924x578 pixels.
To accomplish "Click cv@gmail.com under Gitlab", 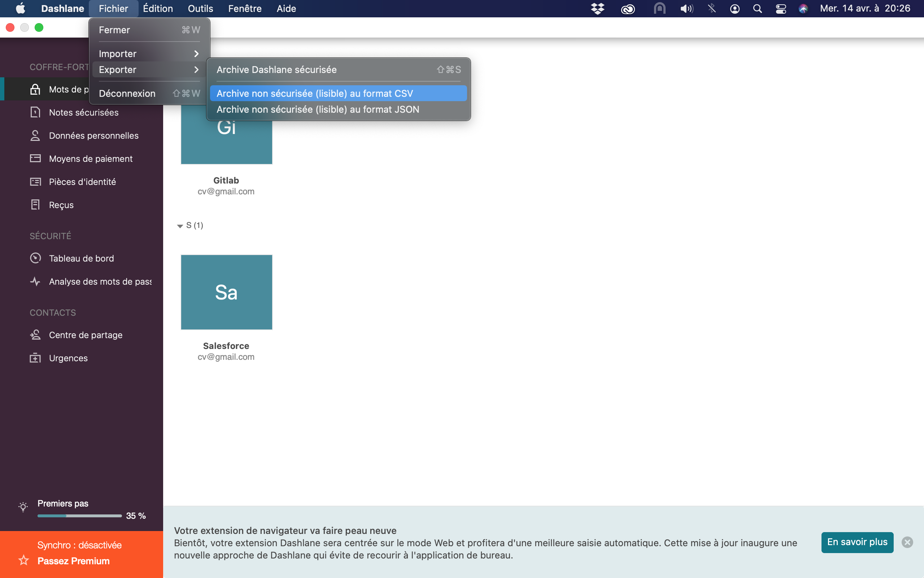I will tap(226, 191).
